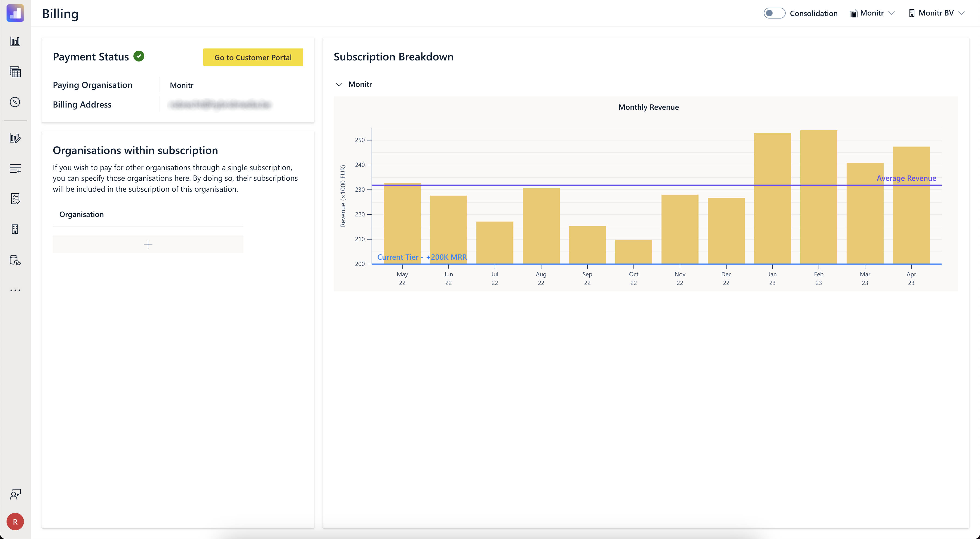Open the chart edit sidebar icon
980x539 pixels.
coord(15,138)
